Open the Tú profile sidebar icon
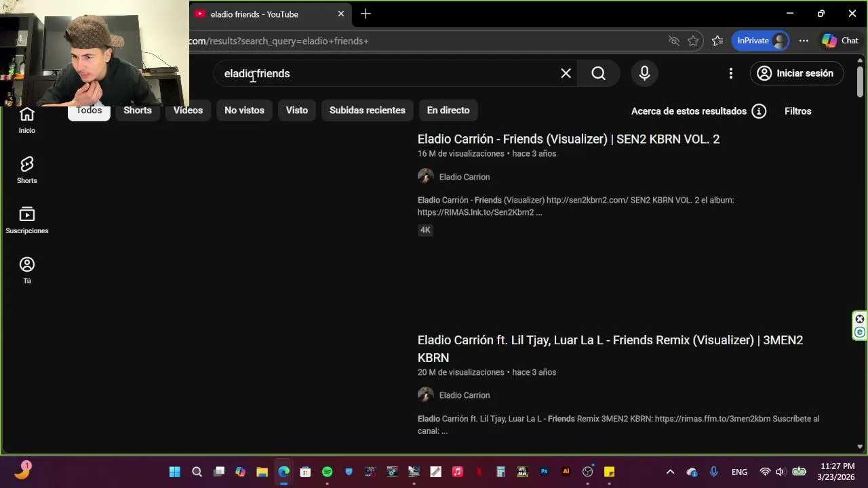 [x=27, y=270]
